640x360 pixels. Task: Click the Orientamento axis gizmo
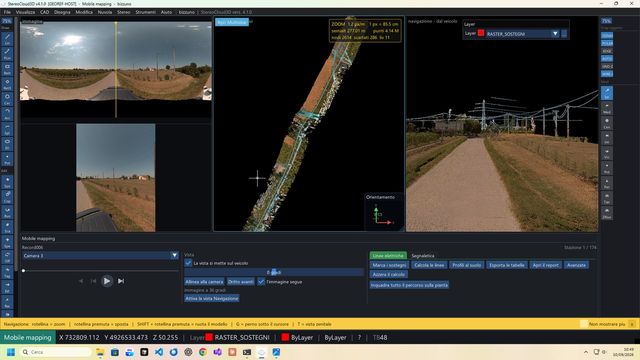click(x=382, y=217)
